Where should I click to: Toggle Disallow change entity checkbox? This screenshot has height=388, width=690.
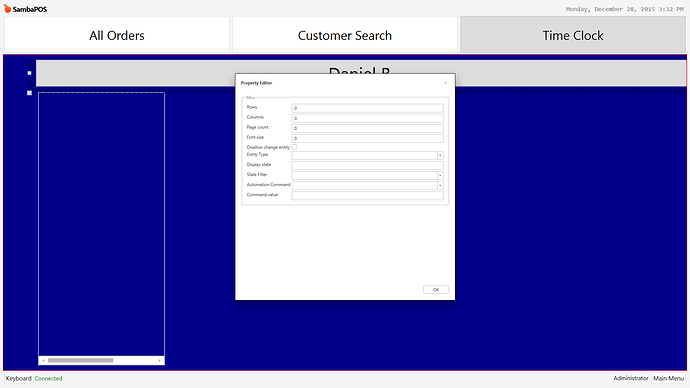pyautogui.click(x=294, y=147)
